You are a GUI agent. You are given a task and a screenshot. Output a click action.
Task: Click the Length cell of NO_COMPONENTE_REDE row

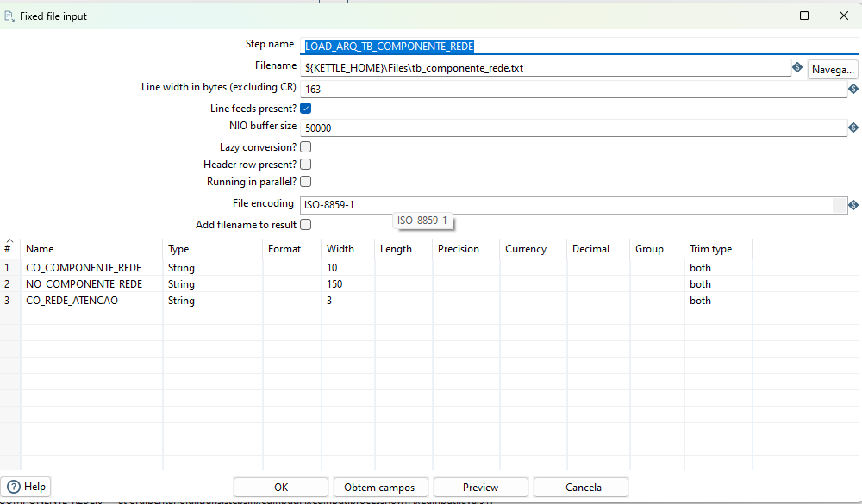pos(403,284)
